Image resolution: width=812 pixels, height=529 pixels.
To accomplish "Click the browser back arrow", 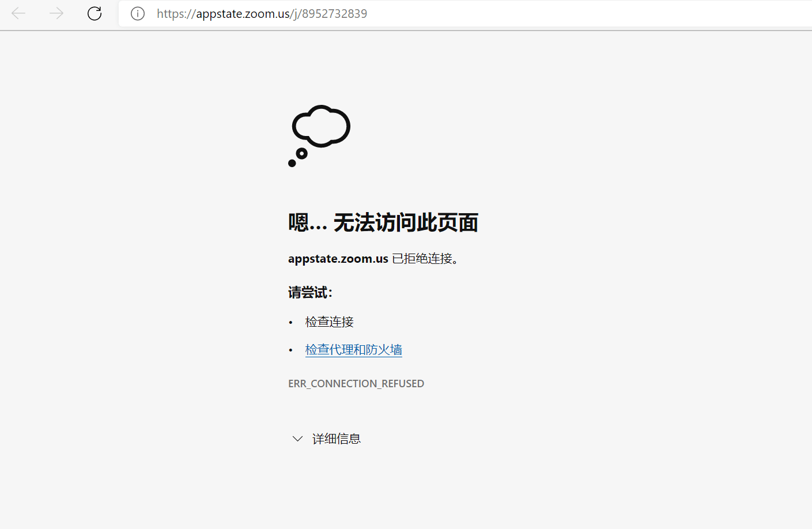I will click(18, 13).
